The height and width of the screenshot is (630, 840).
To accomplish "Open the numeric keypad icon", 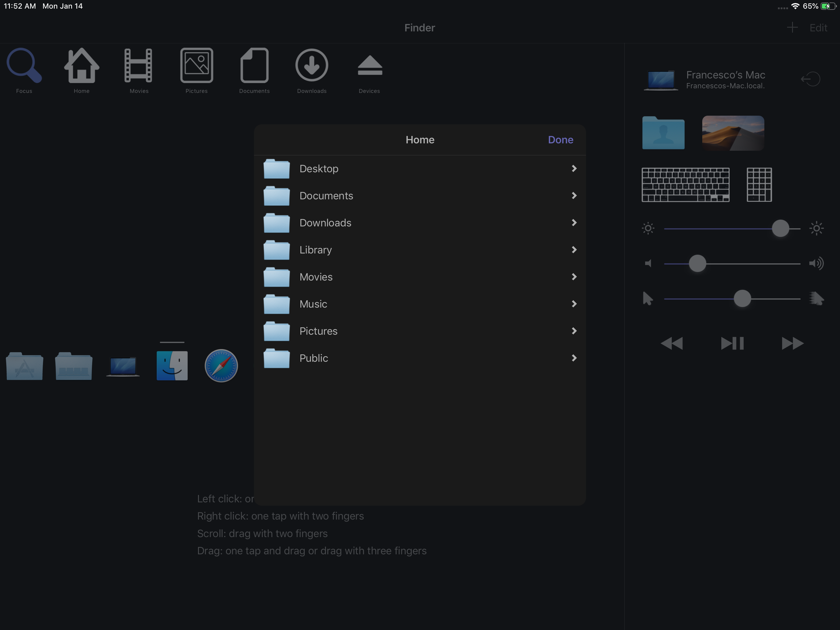I will pyautogui.click(x=759, y=185).
